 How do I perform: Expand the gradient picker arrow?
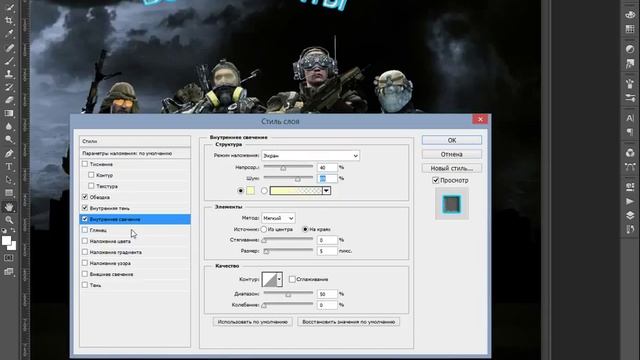[326, 191]
